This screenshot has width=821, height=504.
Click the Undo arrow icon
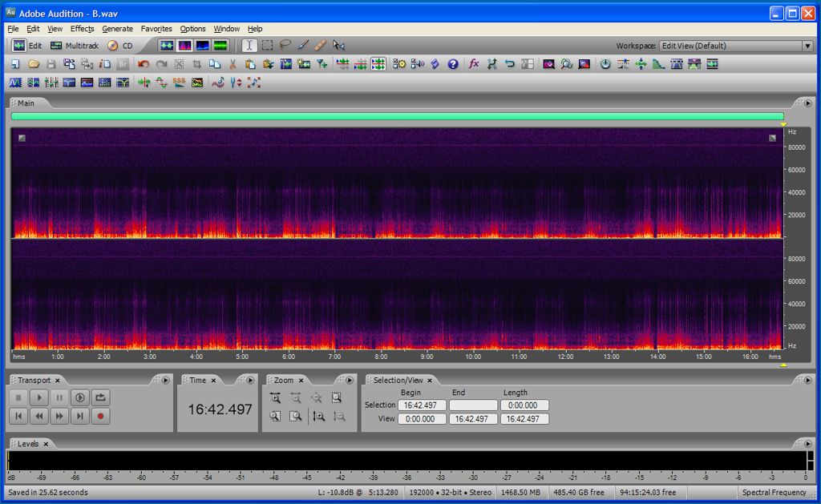[x=144, y=64]
